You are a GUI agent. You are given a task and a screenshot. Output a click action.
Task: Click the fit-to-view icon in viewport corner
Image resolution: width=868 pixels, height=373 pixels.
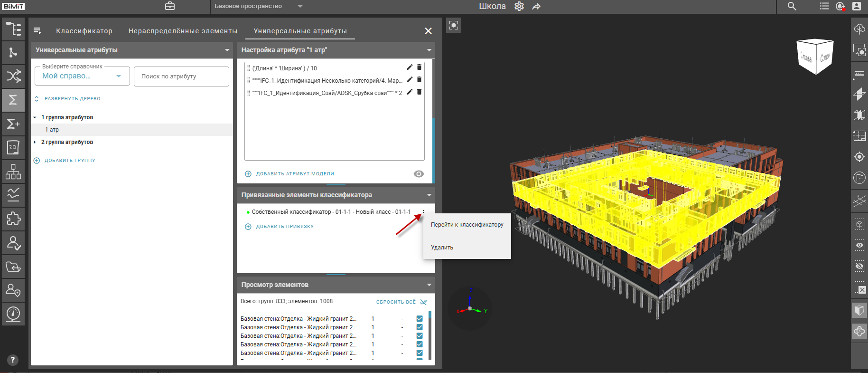point(454,26)
